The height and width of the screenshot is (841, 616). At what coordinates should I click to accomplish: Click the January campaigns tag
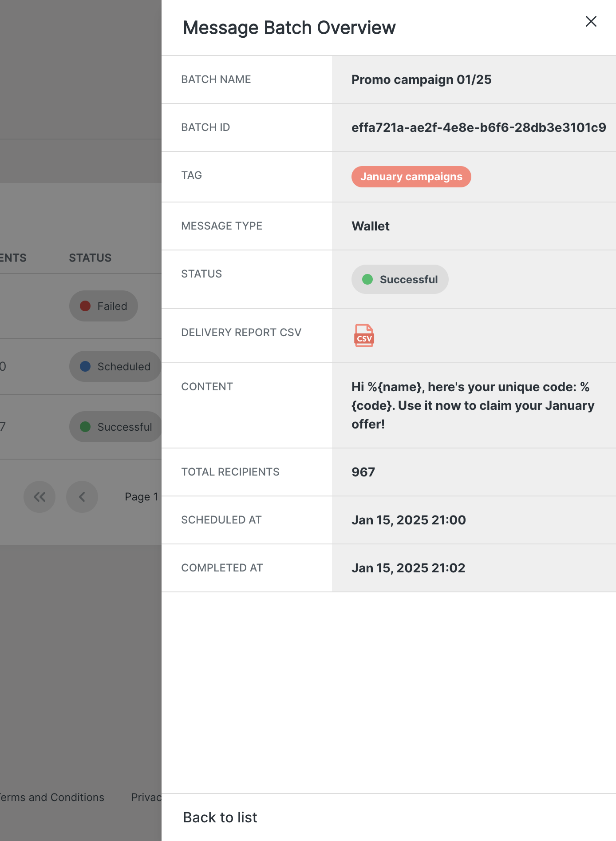tap(411, 177)
